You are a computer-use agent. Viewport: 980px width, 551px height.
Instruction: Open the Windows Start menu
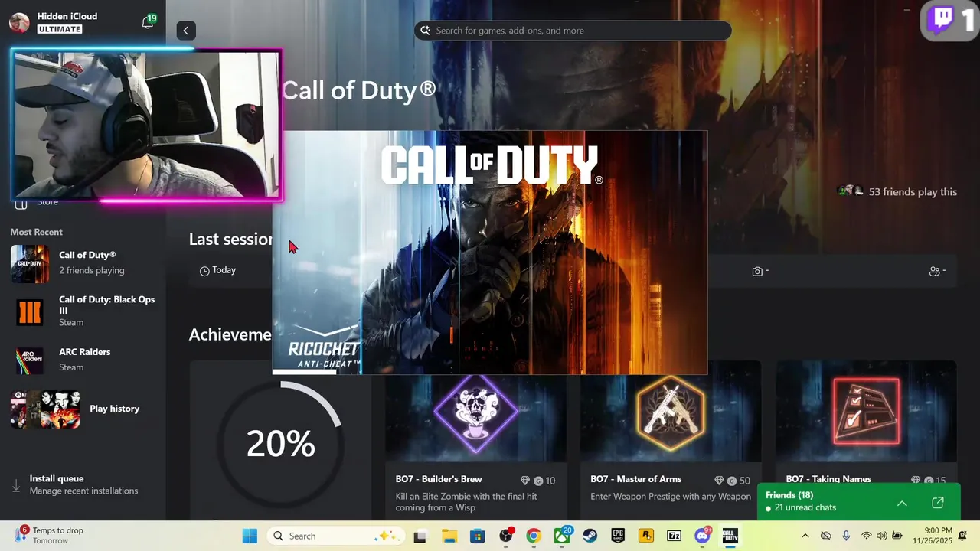click(250, 536)
